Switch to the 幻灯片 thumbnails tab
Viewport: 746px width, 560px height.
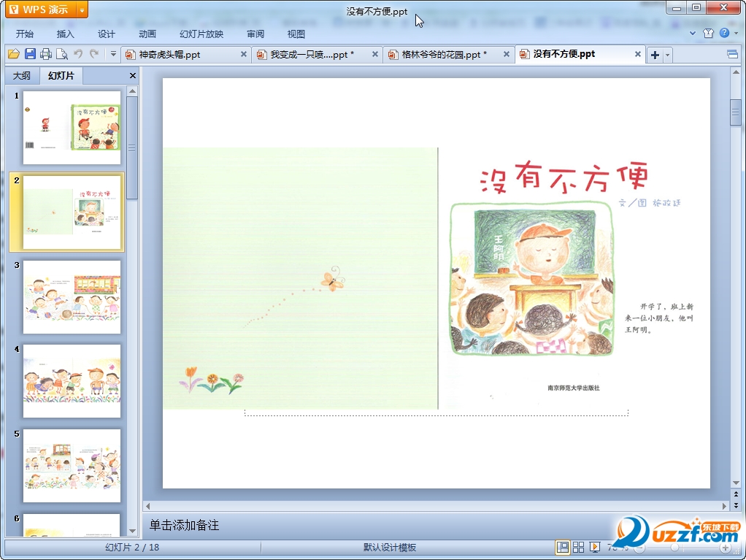61,76
